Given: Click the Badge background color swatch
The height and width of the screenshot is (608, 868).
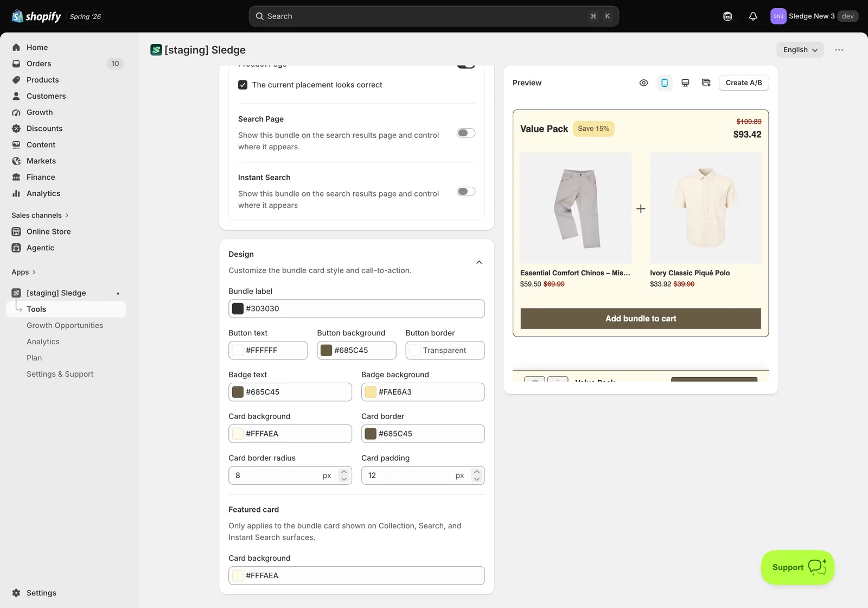Looking at the screenshot, I should point(371,392).
